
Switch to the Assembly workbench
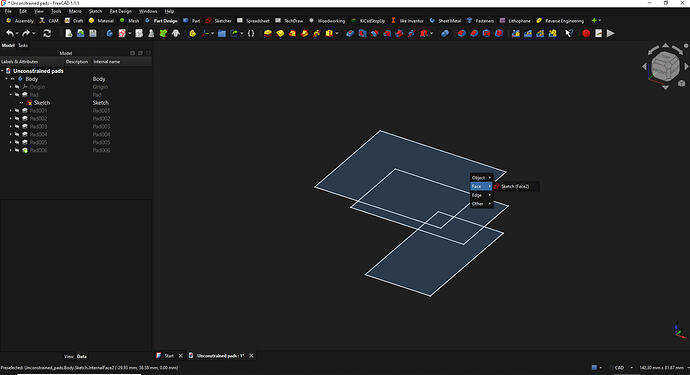20,21
